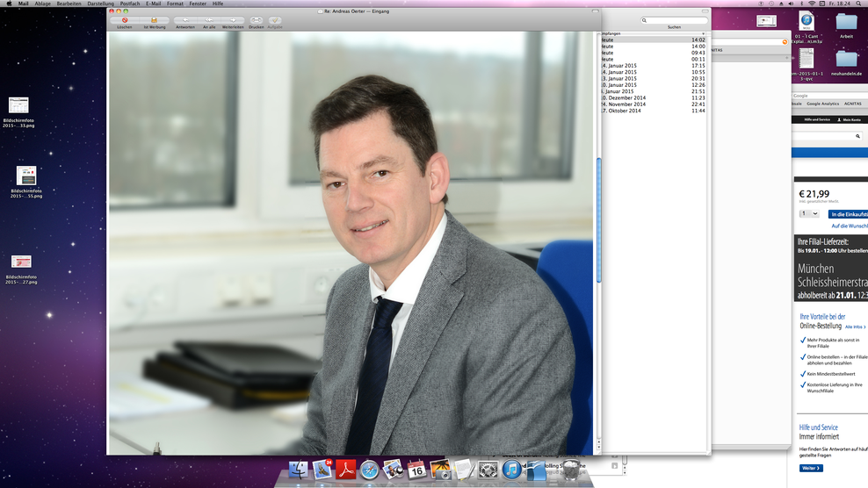Click the Auf die Wunschliste link
Image resolution: width=868 pixels, height=488 pixels.
[x=850, y=226]
